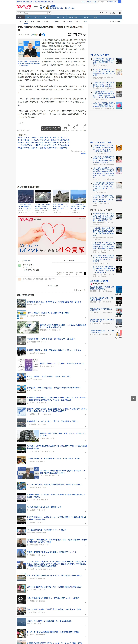The width and height of the screenshot is (138, 644).
Task: Share the first comment on X
Action: tap(85, 273)
